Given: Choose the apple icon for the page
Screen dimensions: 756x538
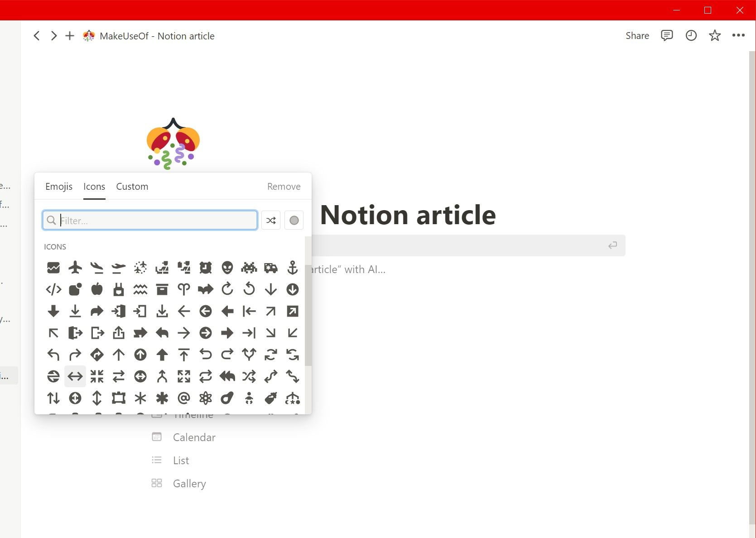Looking at the screenshot, I should (97, 289).
